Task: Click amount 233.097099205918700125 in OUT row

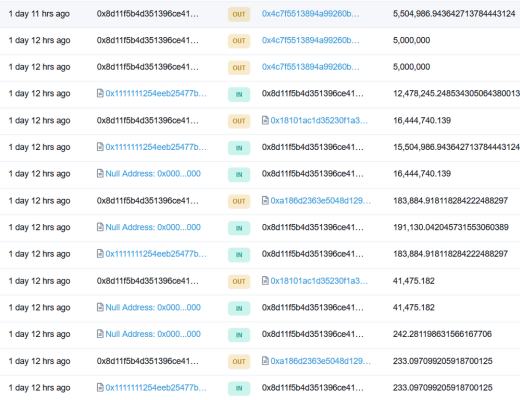Action: pos(443,361)
